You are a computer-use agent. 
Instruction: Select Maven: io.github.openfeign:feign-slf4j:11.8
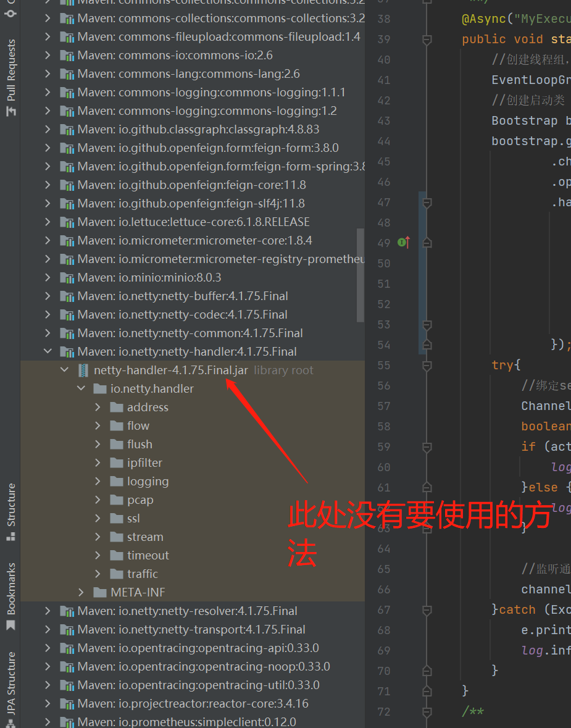(x=192, y=203)
